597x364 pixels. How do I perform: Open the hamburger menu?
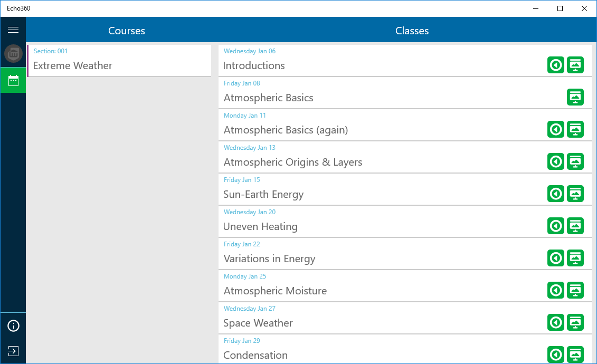(x=13, y=30)
